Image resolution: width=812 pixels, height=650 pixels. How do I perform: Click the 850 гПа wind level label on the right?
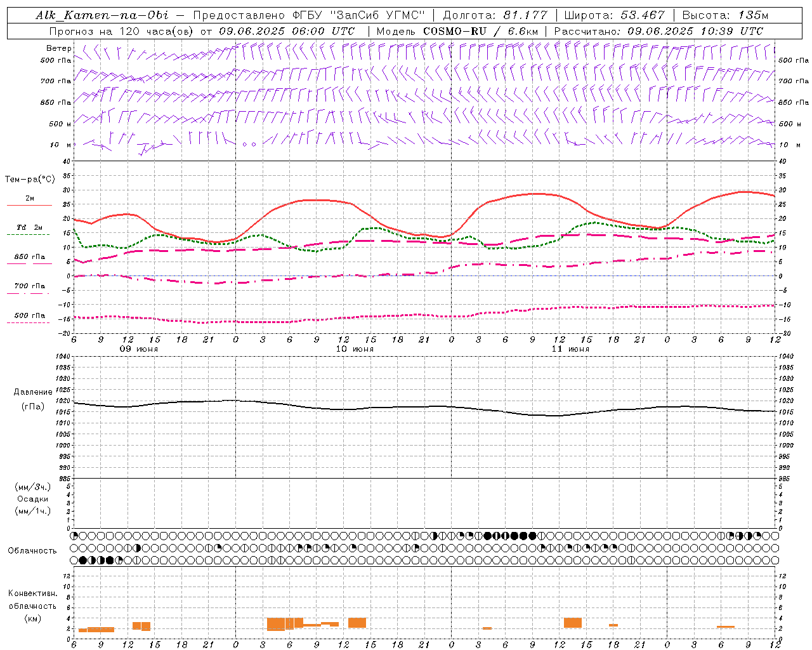[794, 102]
